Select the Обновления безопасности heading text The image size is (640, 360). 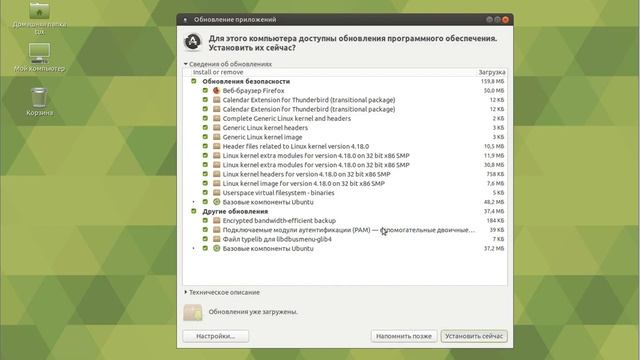point(246,81)
